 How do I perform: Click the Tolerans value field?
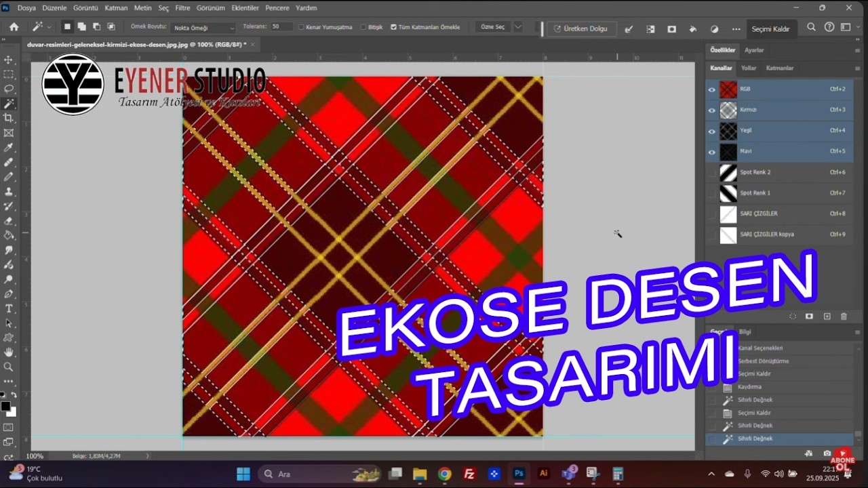pyautogui.click(x=281, y=27)
